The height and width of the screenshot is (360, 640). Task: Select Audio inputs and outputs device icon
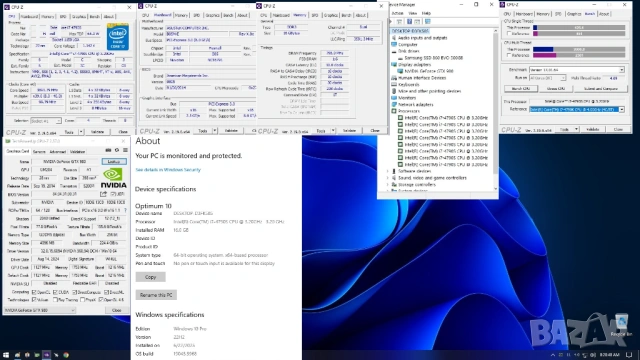point(394,38)
